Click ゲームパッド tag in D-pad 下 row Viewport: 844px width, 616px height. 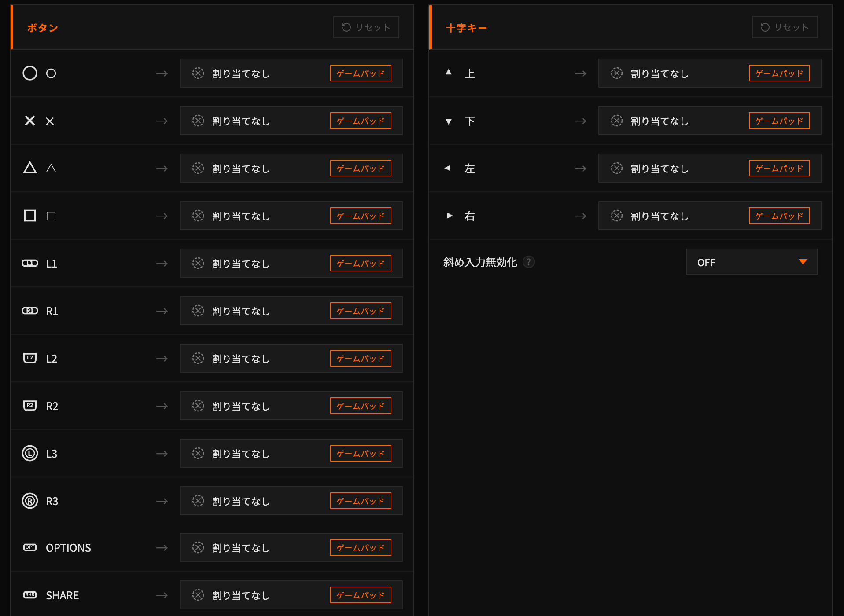pyautogui.click(x=779, y=121)
